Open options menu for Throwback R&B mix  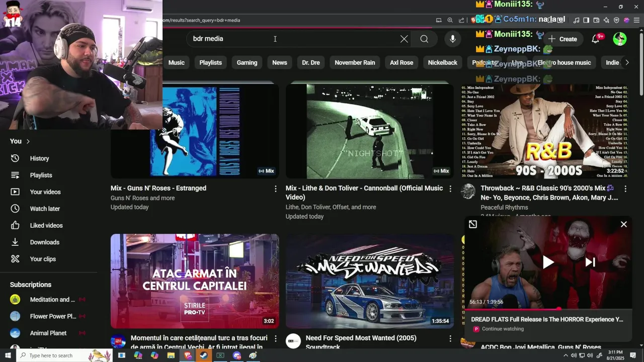click(x=625, y=189)
